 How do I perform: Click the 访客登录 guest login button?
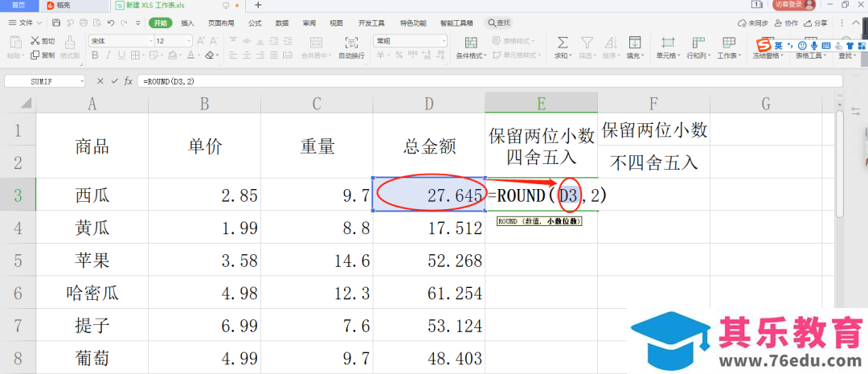click(x=794, y=5)
